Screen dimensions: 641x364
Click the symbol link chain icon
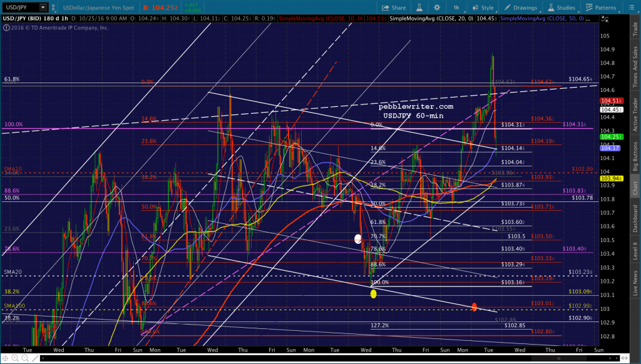pyautogui.click(x=53, y=8)
